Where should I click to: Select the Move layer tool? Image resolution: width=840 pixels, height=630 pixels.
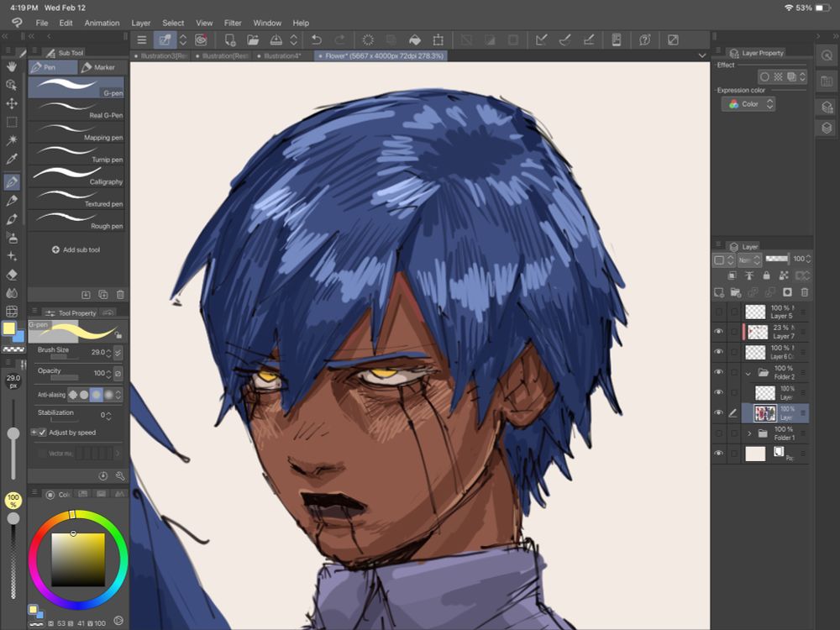pyautogui.click(x=12, y=103)
